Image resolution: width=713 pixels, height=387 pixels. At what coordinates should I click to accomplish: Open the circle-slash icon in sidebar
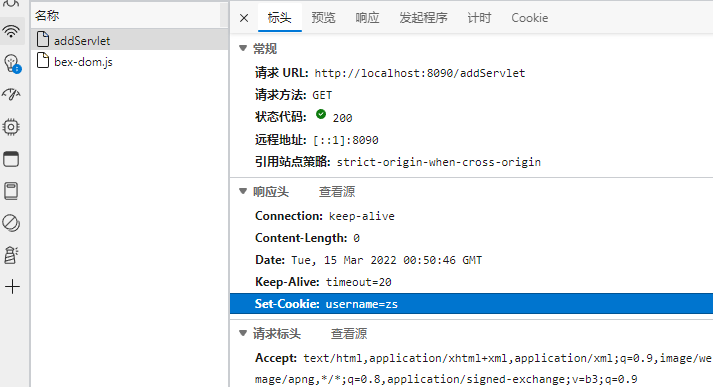[11, 223]
